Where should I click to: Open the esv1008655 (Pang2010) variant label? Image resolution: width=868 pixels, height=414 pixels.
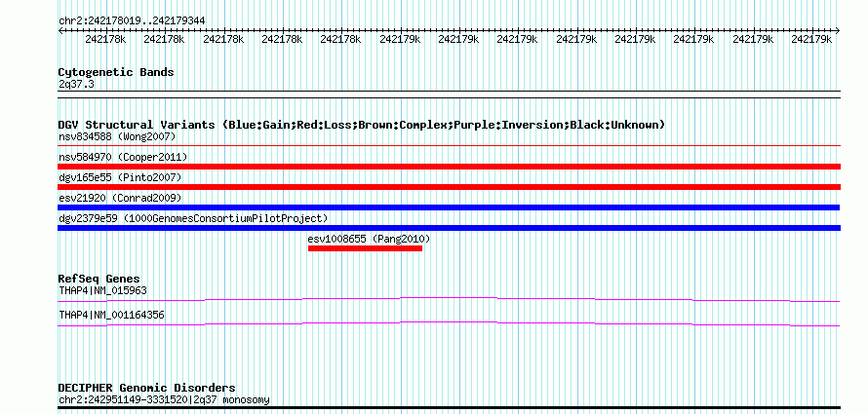click(369, 239)
